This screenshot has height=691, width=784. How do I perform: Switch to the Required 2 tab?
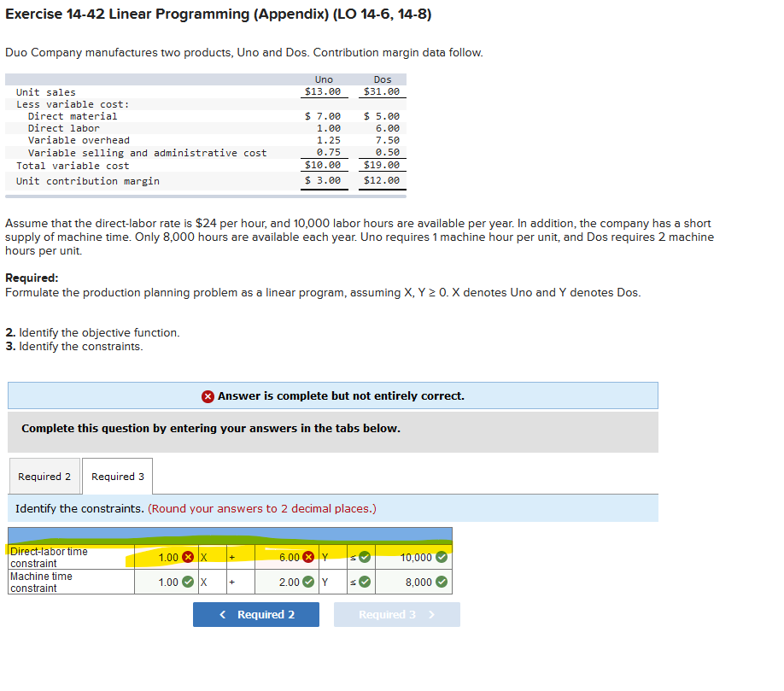pos(44,476)
